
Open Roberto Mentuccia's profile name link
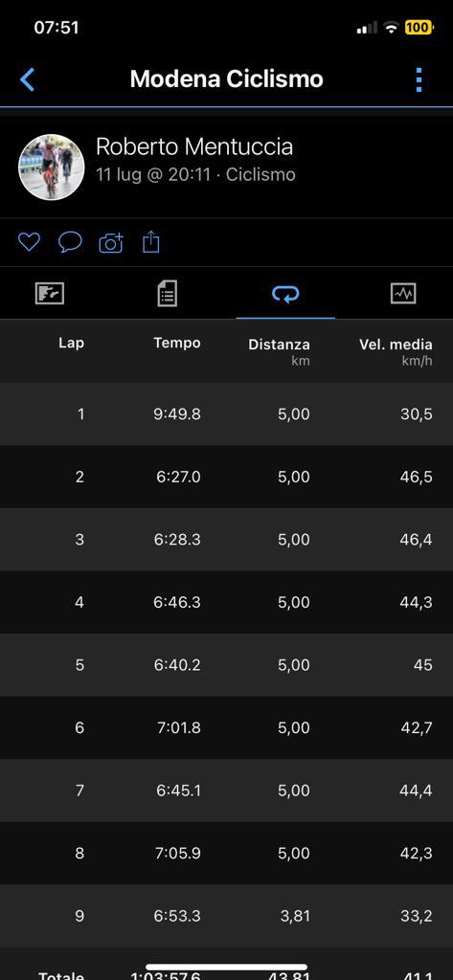point(194,146)
